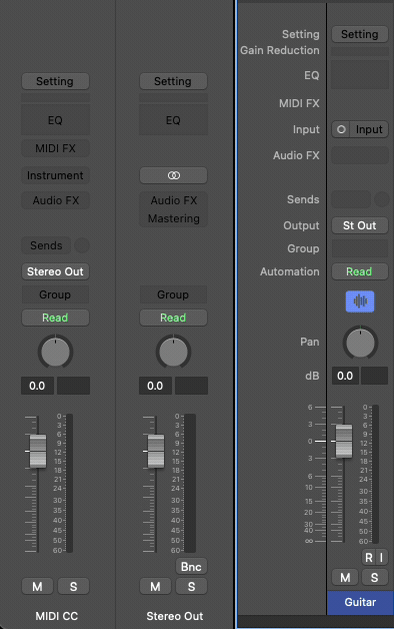Toggle input monitoring on Guitar strip

click(382, 557)
